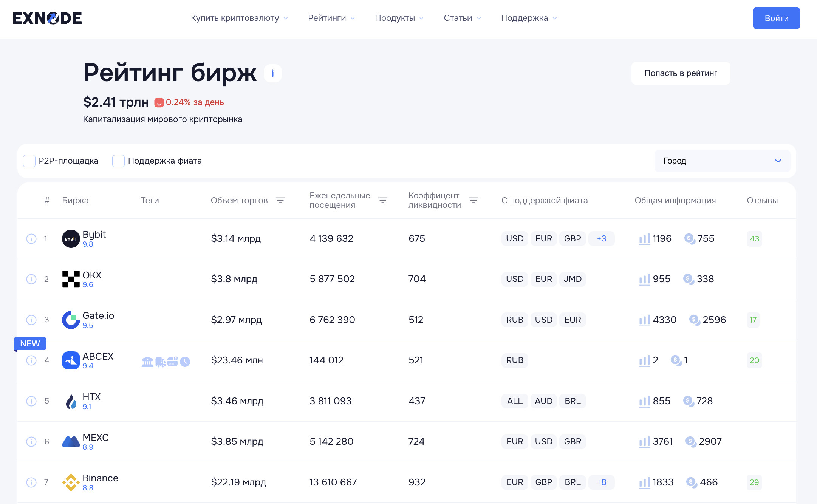Tick the Поддержка фиата checkbox
Image resolution: width=817 pixels, height=504 pixels.
pos(118,161)
